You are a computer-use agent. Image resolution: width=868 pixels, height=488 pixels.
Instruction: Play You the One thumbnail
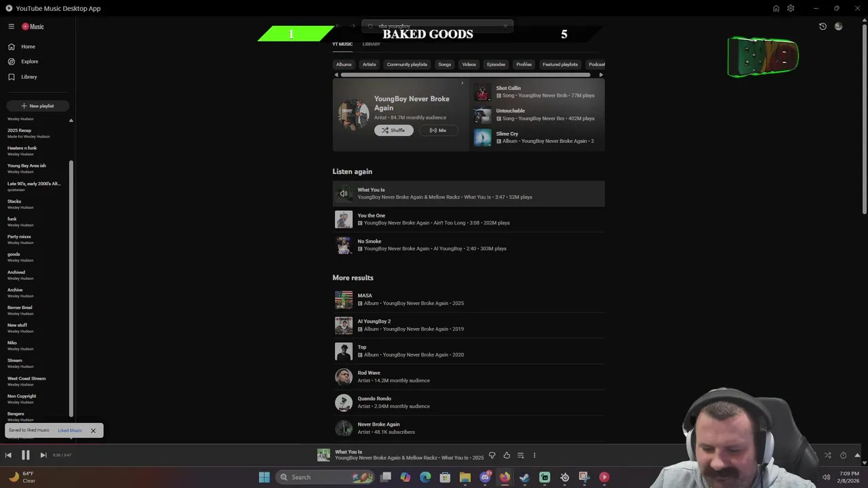344,220
